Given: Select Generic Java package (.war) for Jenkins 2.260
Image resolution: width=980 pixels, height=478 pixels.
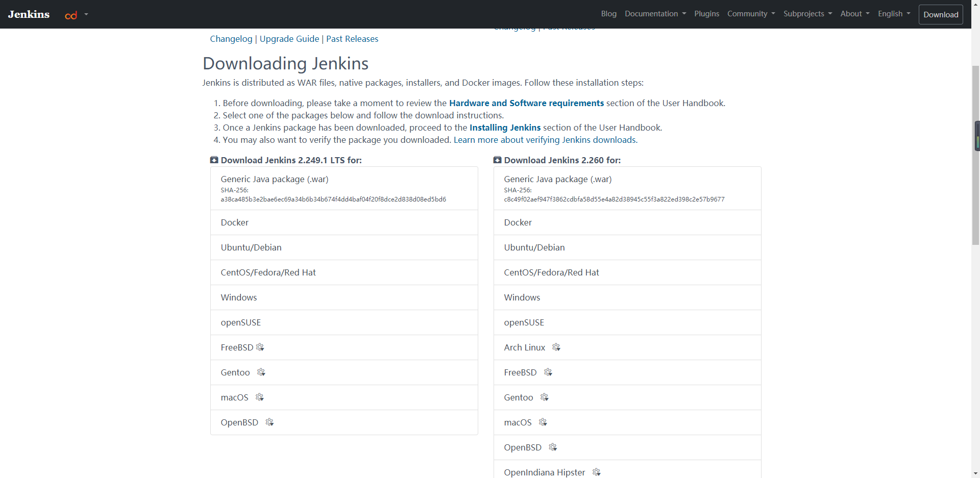Looking at the screenshot, I should click(627, 188).
